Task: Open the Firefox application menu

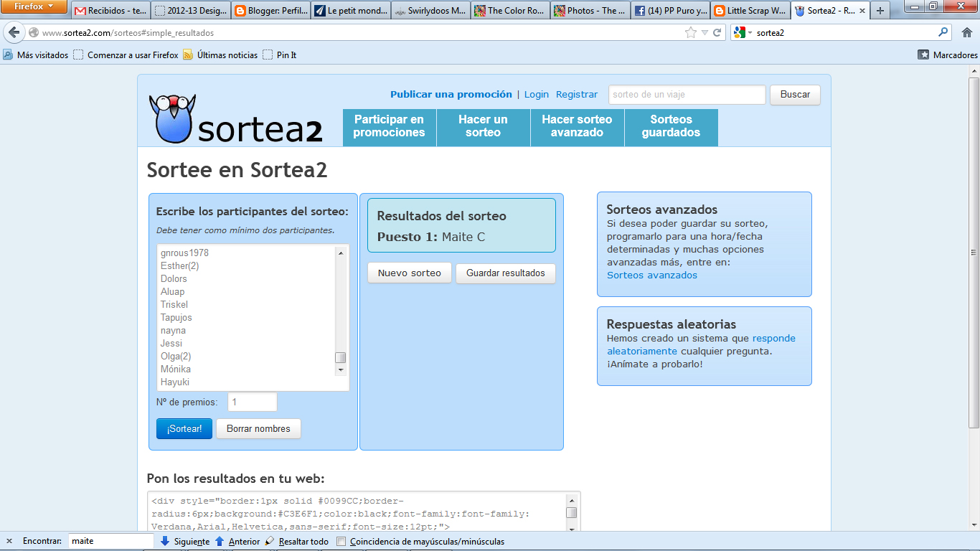Action: pyautogui.click(x=34, y=7)
